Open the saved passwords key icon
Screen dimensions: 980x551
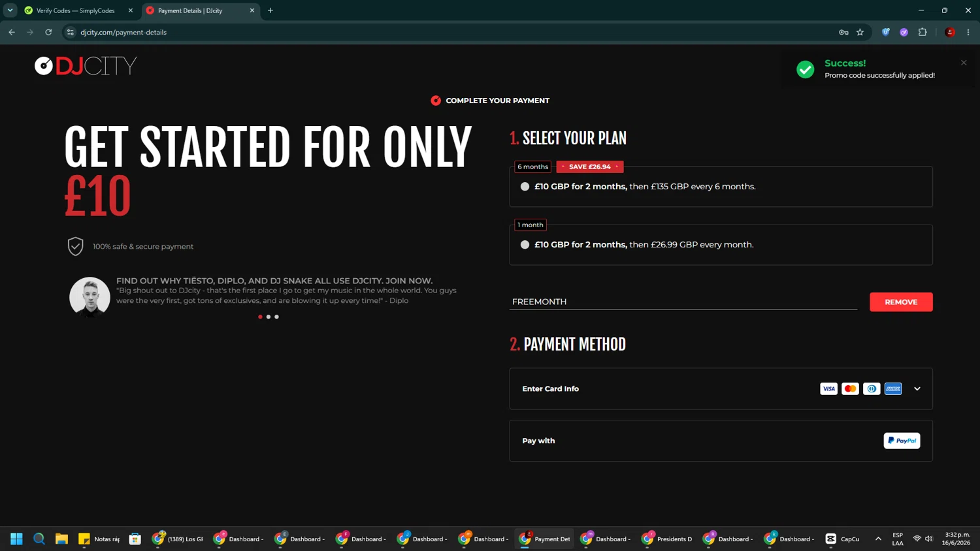point(843,32)
